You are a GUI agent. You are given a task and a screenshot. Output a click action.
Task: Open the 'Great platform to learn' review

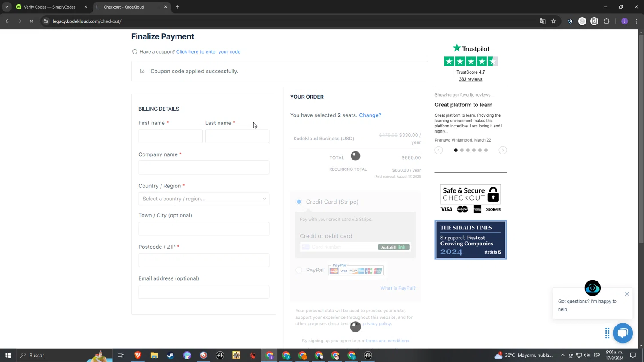pyautogui.click(x=464, y=105)
